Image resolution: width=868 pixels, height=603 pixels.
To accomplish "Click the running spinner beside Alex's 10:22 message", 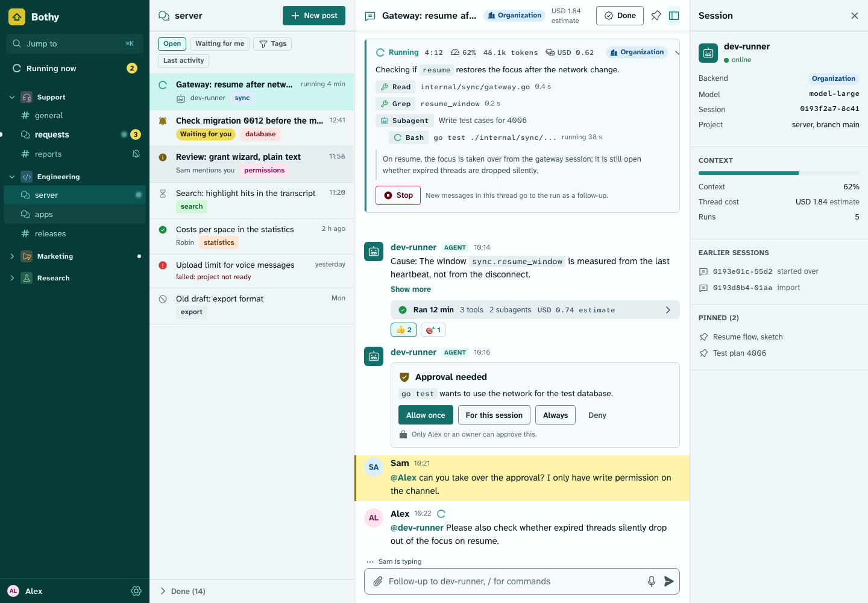I will coord(441,514).
